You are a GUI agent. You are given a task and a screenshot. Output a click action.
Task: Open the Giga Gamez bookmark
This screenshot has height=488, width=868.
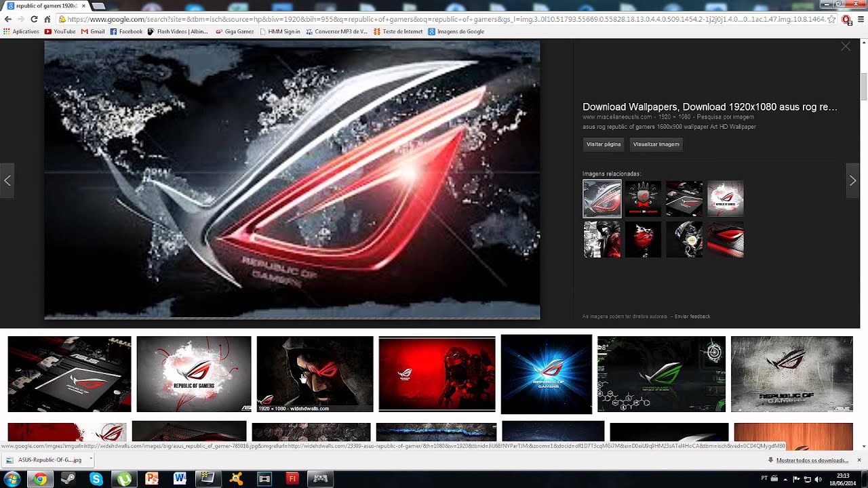click(235, 31)
